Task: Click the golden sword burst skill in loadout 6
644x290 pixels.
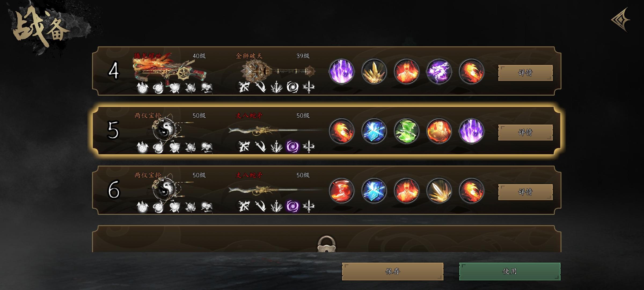Action: 439,191
